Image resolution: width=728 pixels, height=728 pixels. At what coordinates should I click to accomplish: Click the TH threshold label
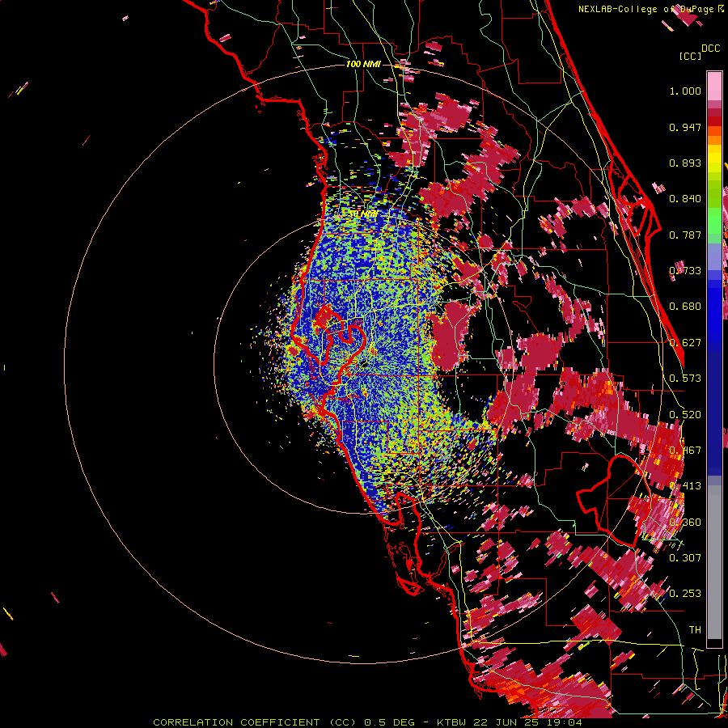[695, 630]
